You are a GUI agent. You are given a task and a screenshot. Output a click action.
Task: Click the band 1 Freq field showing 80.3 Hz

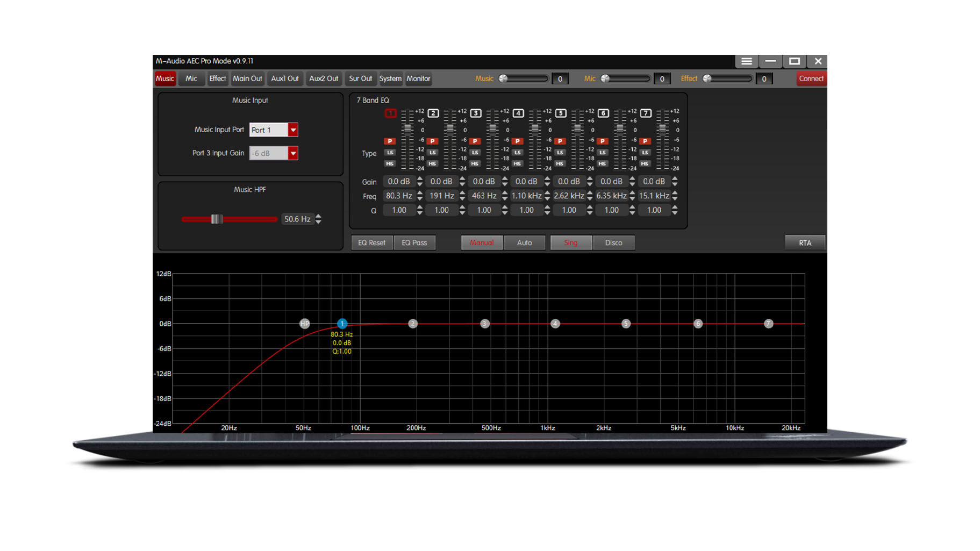tap(399, 196)
